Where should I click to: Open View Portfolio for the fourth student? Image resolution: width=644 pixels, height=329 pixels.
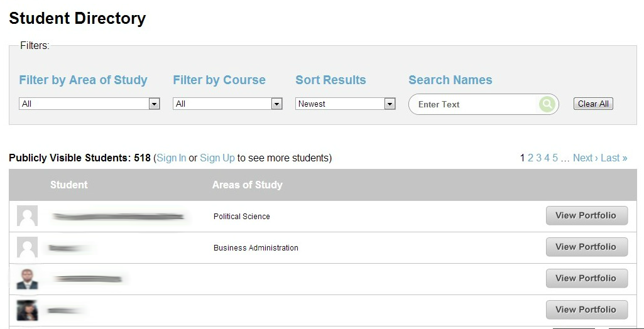[586, 310]
